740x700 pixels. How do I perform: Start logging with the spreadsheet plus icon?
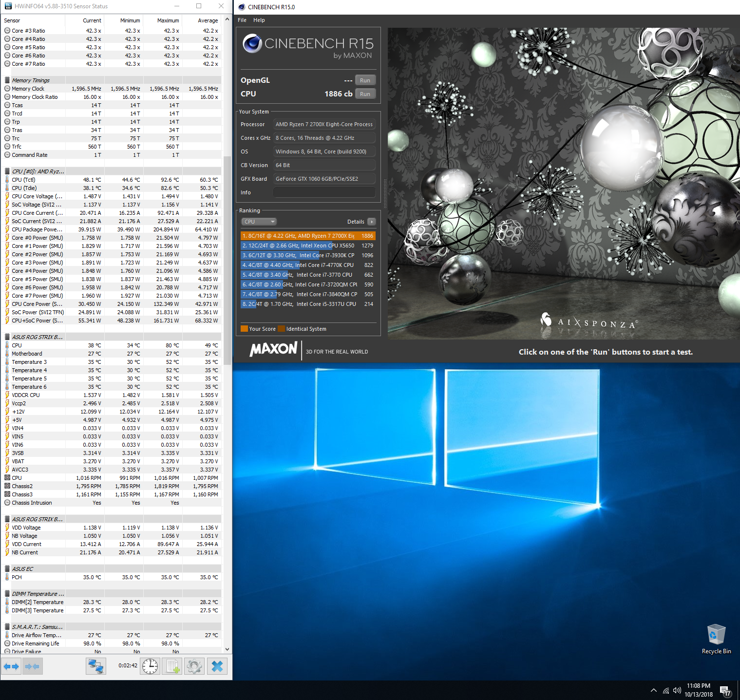click(x=172, y=666)
